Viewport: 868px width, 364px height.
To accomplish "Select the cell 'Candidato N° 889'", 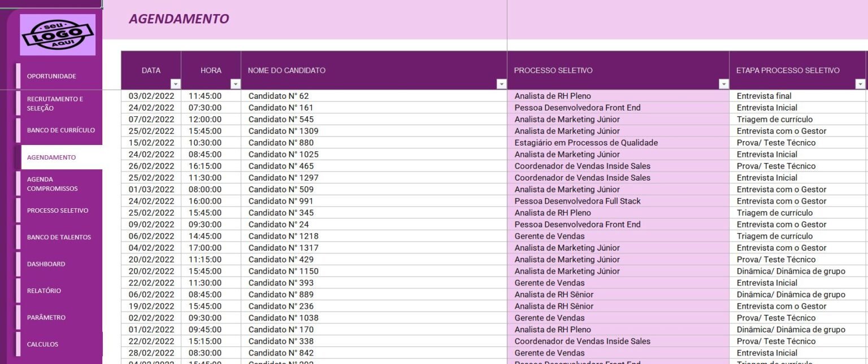I will [374, 294].
